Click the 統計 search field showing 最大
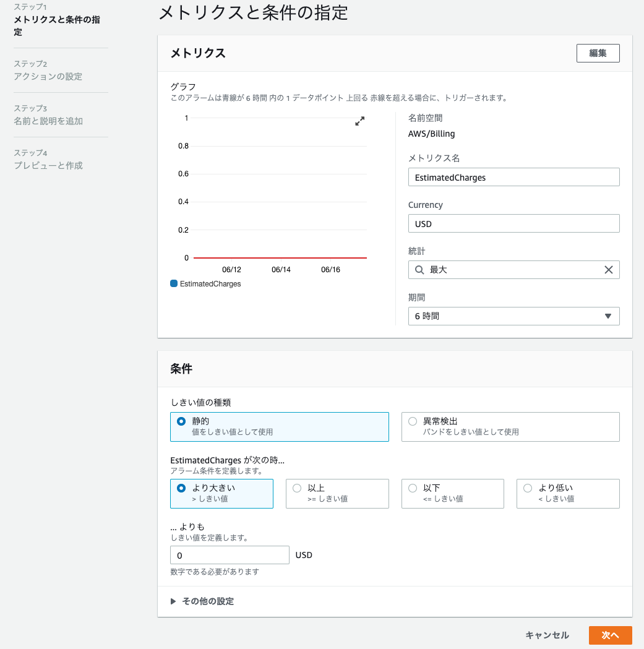Screen dimensions: 644x649 pos(513,270)
